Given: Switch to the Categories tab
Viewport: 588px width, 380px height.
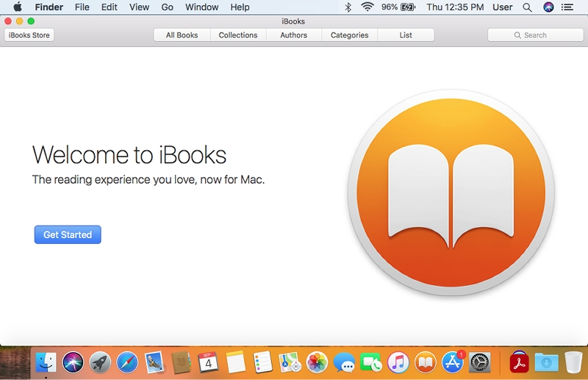Looking at the screenshot, I should 350,35.
